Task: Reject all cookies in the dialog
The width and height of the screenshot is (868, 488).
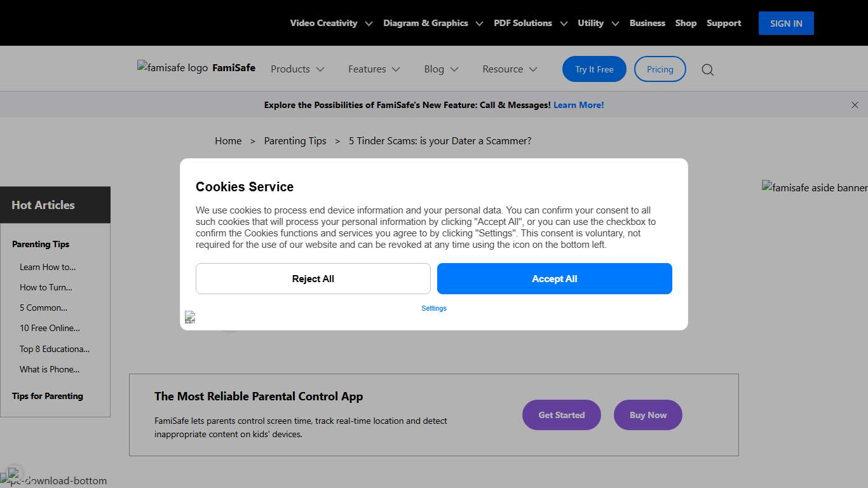Action: [313, 279]
